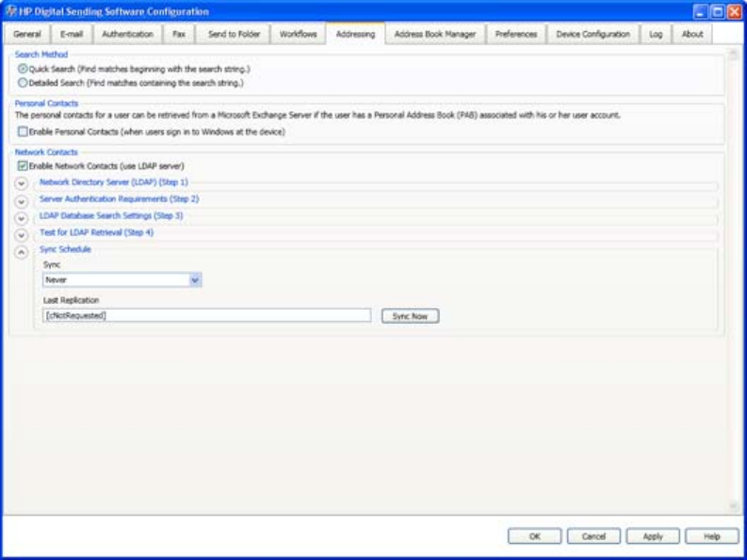Open the Fax tab
This screenshot has height=560, width=747.
[x=179, y=34]
